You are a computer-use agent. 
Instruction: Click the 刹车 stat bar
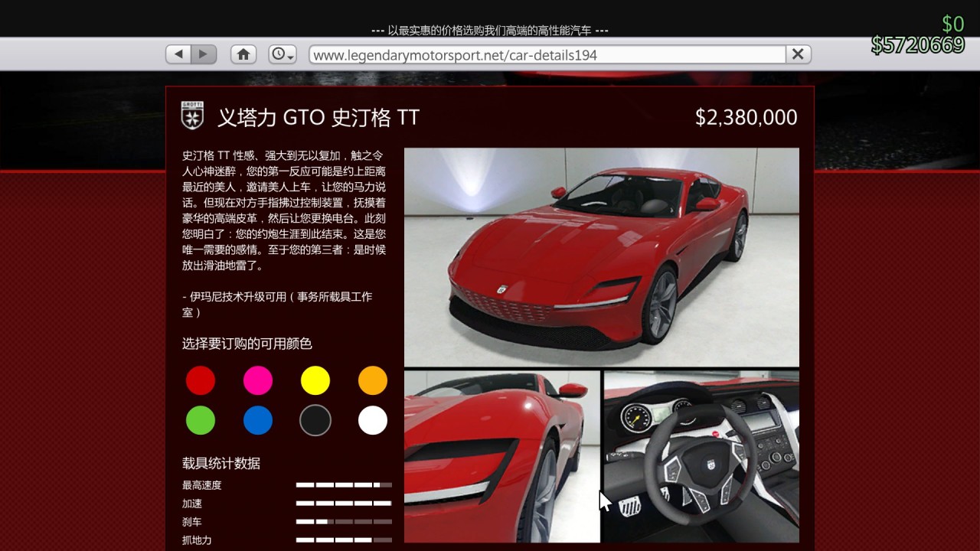[x=344, y=521]
